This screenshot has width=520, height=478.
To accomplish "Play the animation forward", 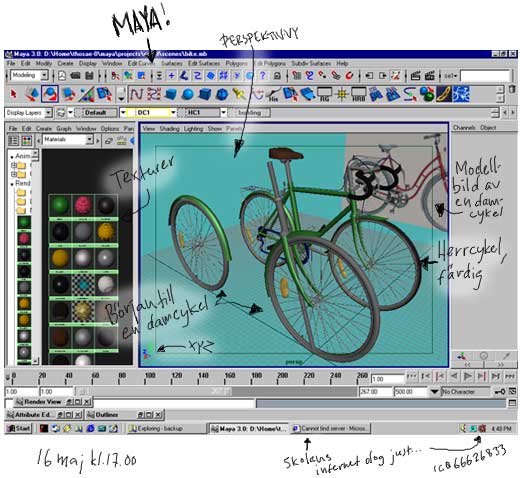I will tap(468, 377).
